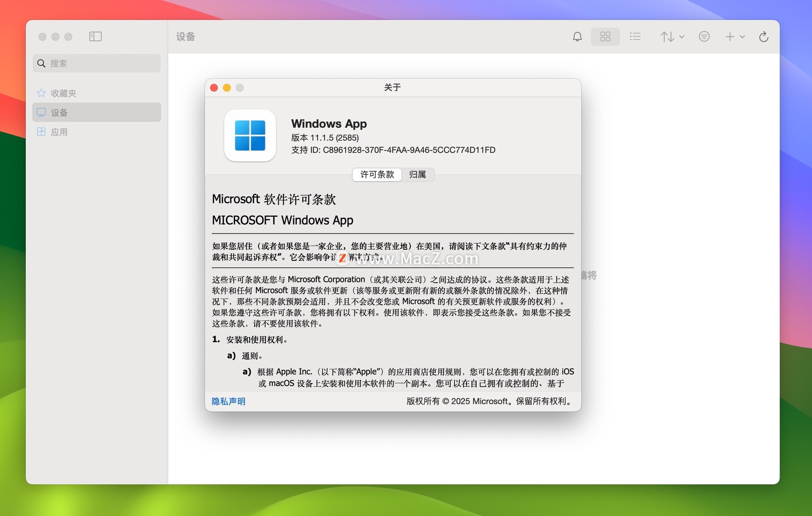Toggle the sidebar with the panel icon

point(96,36)
